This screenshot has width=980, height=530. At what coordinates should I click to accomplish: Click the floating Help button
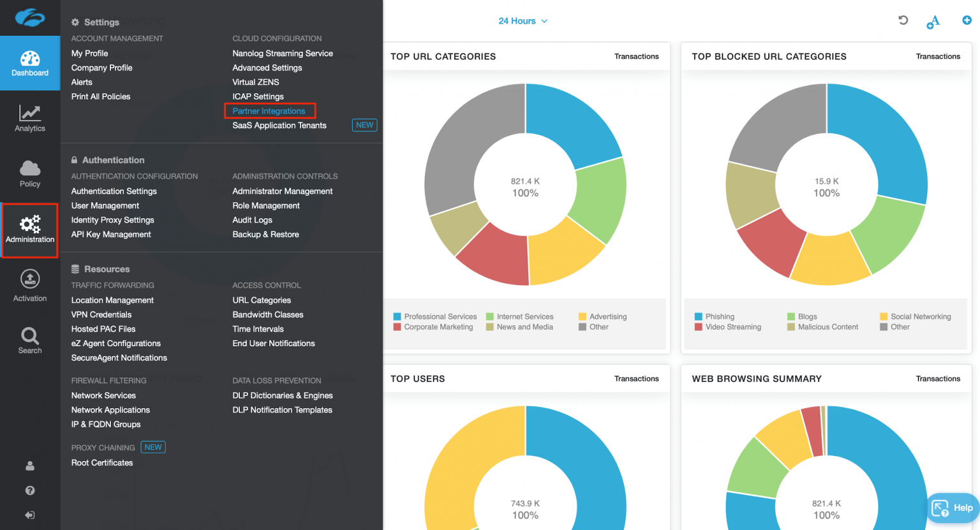pyautogui.click(x=953, y=508)
